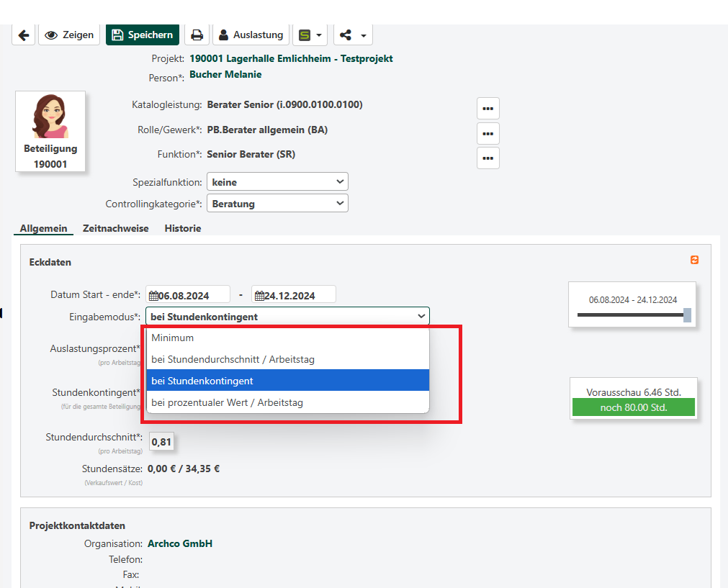
Task: Open ellipsis button next to Rolle/Gewerk
Action: (x=487, y=133)
